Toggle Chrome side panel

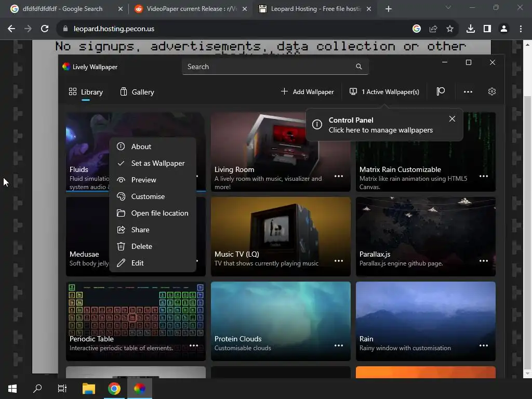pyautogui.click(x=487, y=29)
